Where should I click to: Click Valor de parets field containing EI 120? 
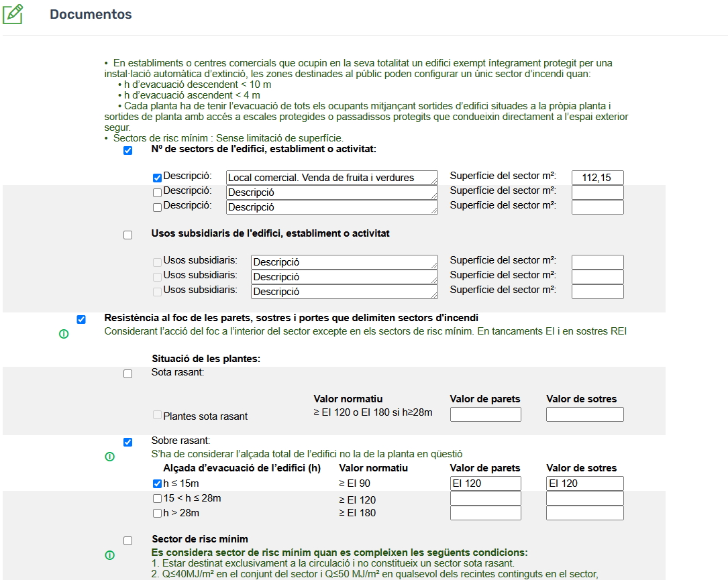(485, 483)
